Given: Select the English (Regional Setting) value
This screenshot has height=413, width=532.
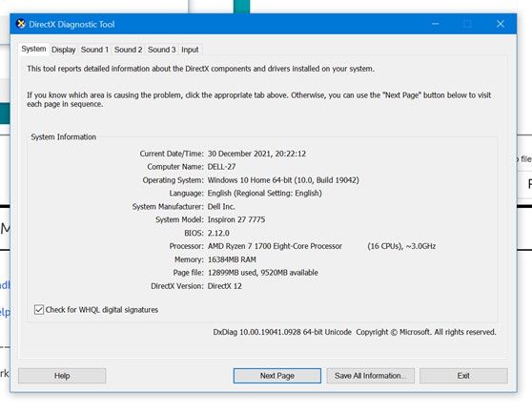Looking at the screenshot, I should click(x=265, y=193).
